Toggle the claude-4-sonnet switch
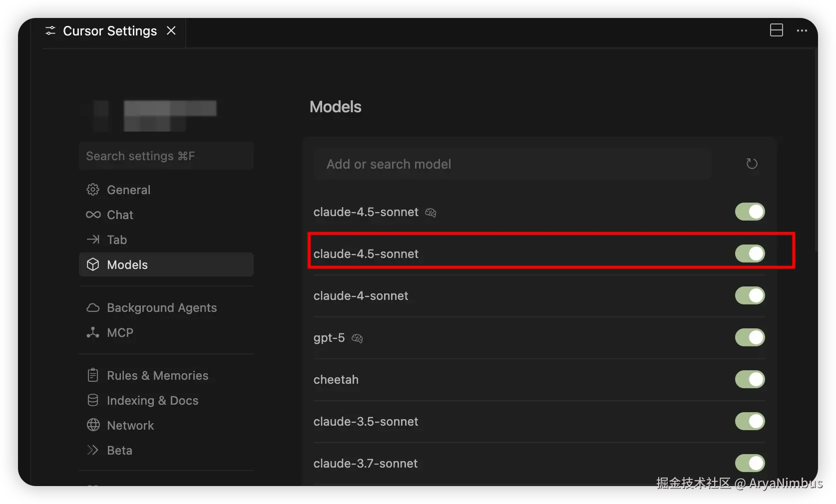The image size is (836, 504). 750,295
